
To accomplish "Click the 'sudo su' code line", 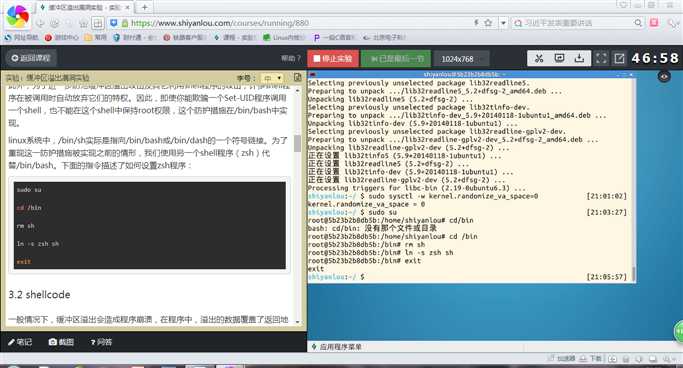I will [29, 190].
